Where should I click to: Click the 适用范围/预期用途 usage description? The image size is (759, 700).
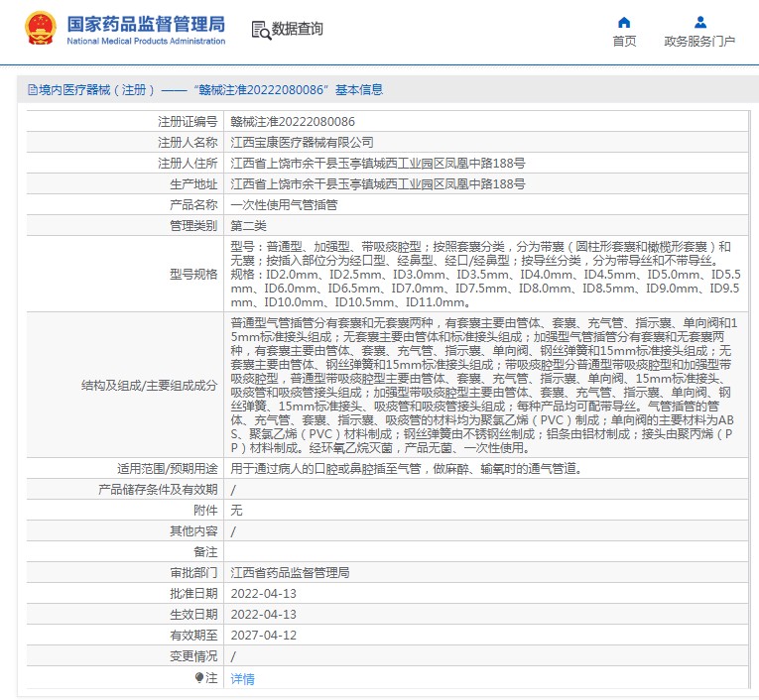pos(407,468)
